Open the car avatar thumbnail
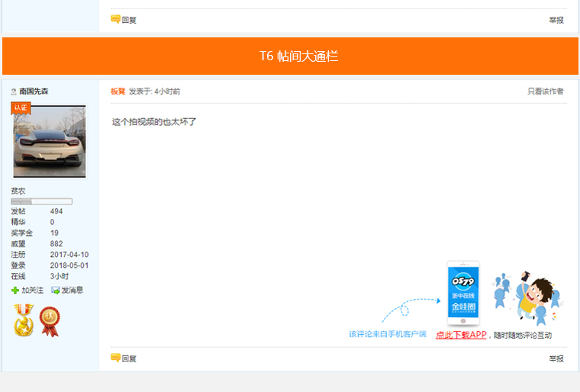580x392 pixels. pyautogui.click(x=50, y=142)
